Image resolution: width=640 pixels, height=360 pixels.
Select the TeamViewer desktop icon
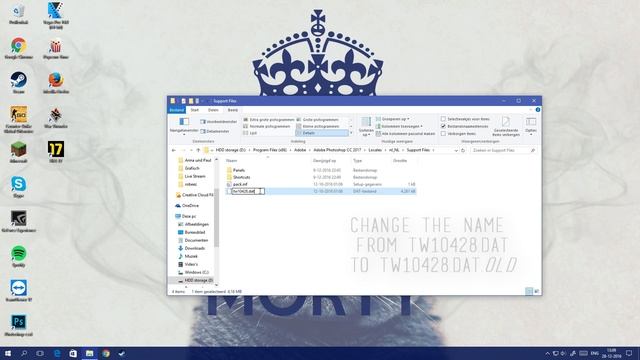[x=18, y=291]
